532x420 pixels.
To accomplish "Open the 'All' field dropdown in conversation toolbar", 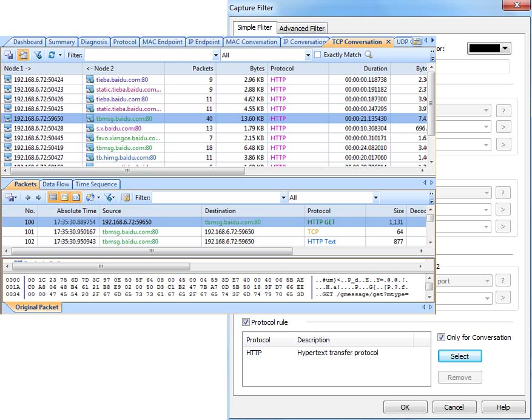I will click(x=308, y=55).
